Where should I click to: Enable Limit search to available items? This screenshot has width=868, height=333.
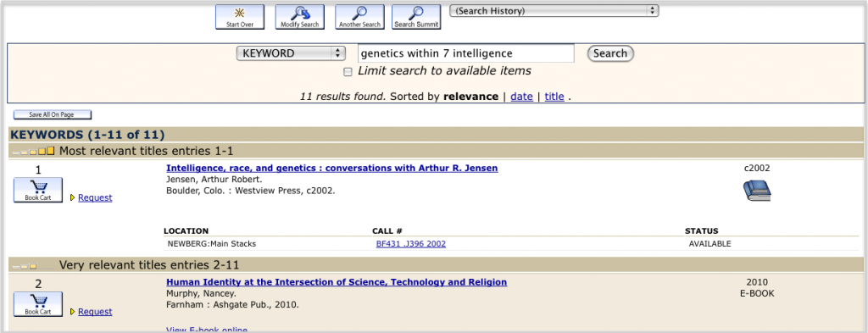(x=348, y=72)
